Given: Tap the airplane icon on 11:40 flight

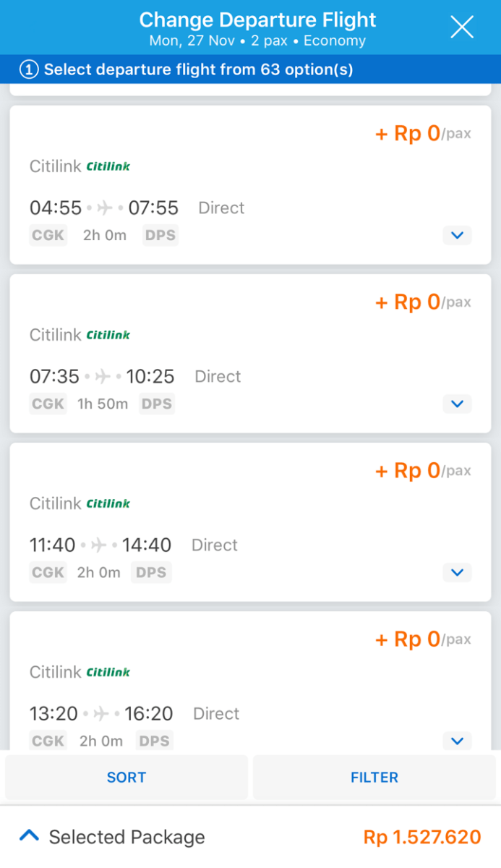Looking at the screenshot, I should 99,545.
